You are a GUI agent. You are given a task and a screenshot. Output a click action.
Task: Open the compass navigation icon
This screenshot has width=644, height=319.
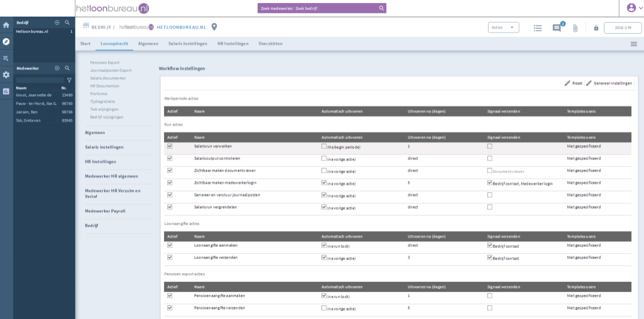point(6,41)
